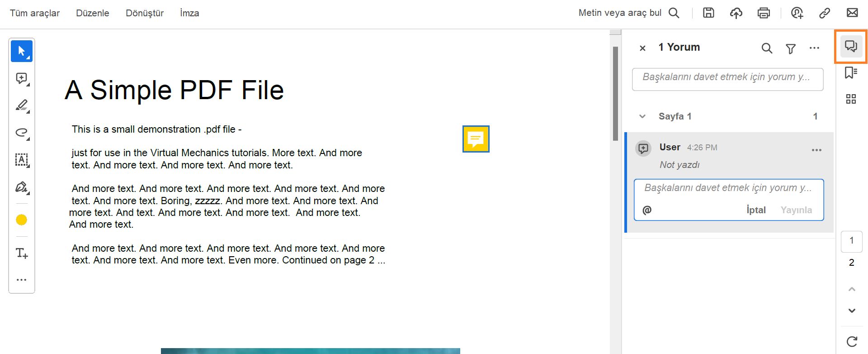Open the Düzenle menu
868x354 pixels.
pyautogui.click(x=93, y=13)
